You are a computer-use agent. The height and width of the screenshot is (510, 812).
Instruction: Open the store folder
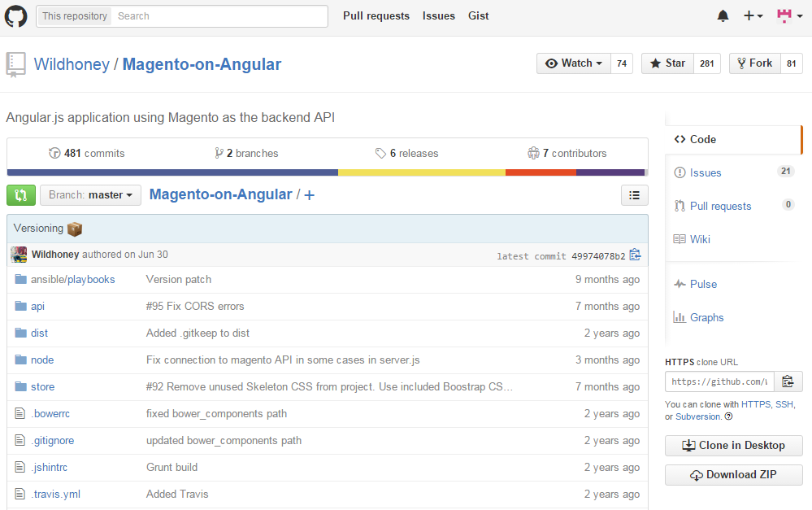pyautogui.click(x=42, y=387)
